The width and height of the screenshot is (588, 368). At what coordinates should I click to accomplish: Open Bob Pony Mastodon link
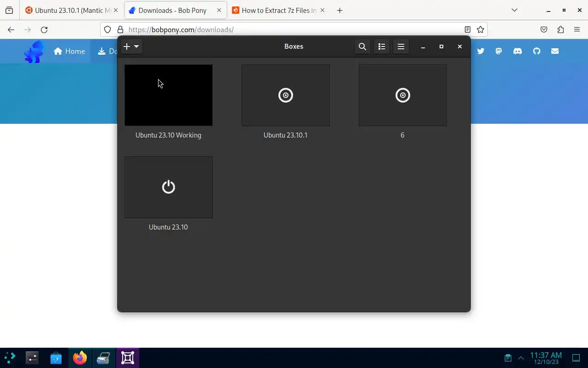point(499,51)
